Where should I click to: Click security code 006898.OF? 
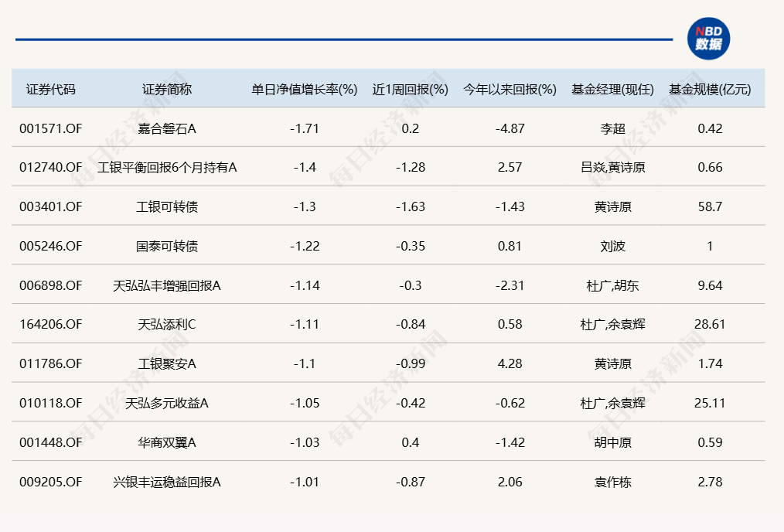tap(50, 285)
